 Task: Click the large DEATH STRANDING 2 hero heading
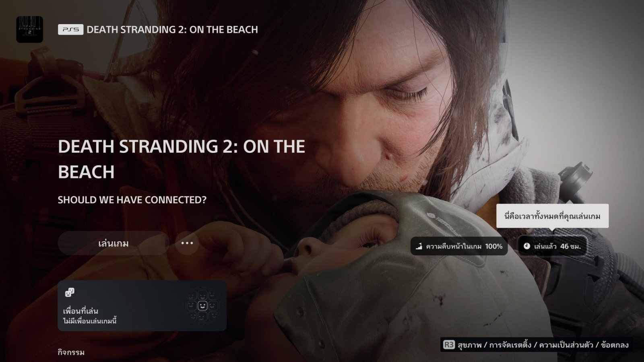pos(182,159)
